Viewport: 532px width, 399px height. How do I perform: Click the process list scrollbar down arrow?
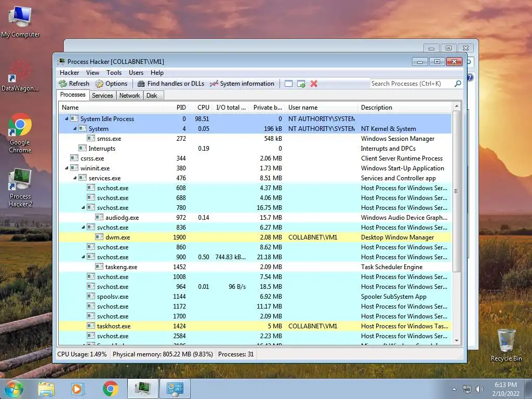tap(457, 341)
